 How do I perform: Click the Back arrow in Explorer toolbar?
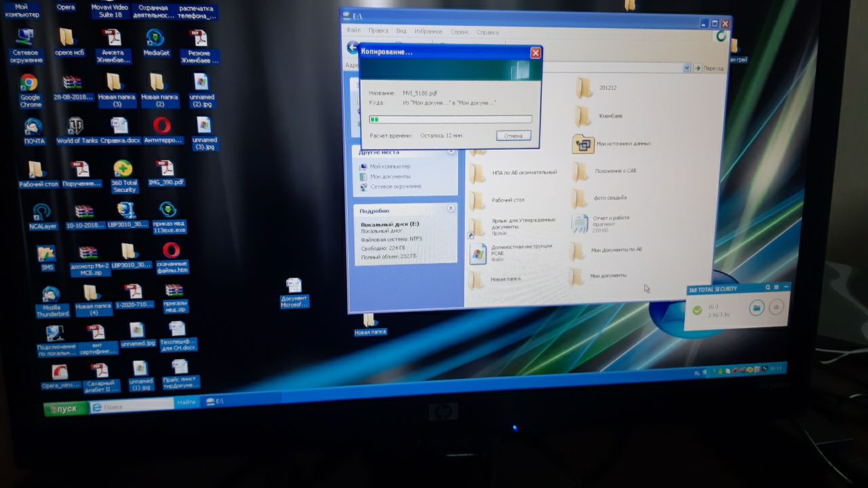pos(352,47)
